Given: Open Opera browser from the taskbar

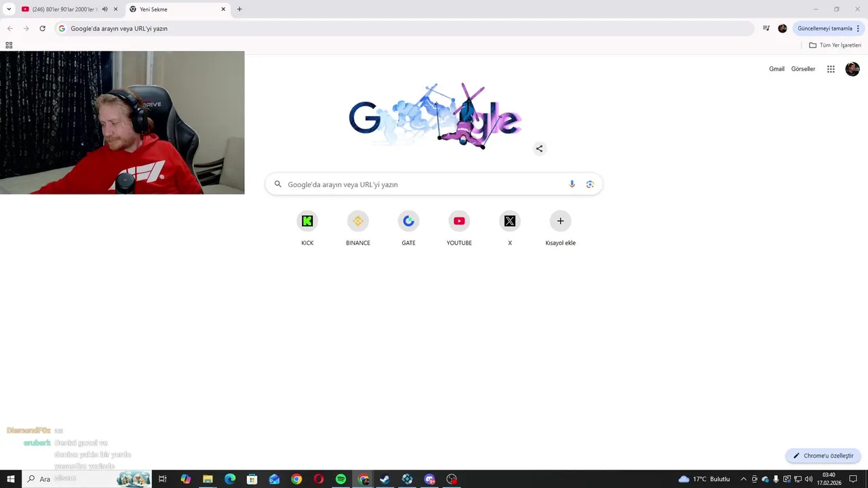Looking at the screenshot, I should 319,479.
